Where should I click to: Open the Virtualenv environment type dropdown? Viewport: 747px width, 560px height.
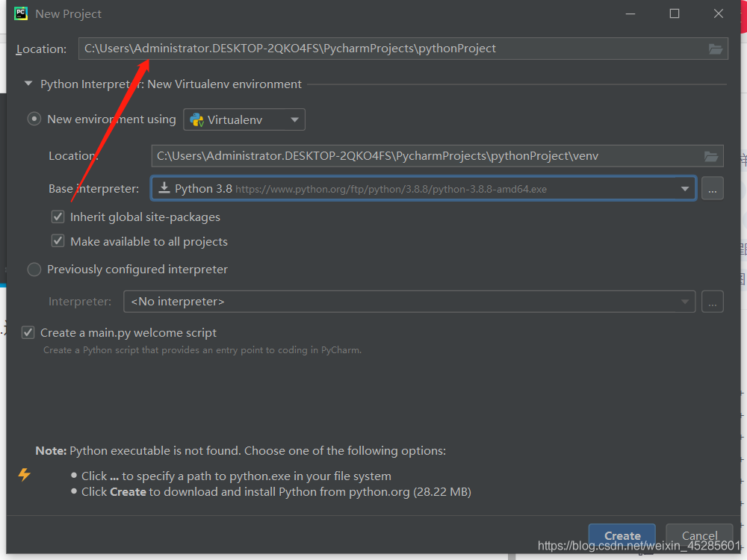[244, 119]
